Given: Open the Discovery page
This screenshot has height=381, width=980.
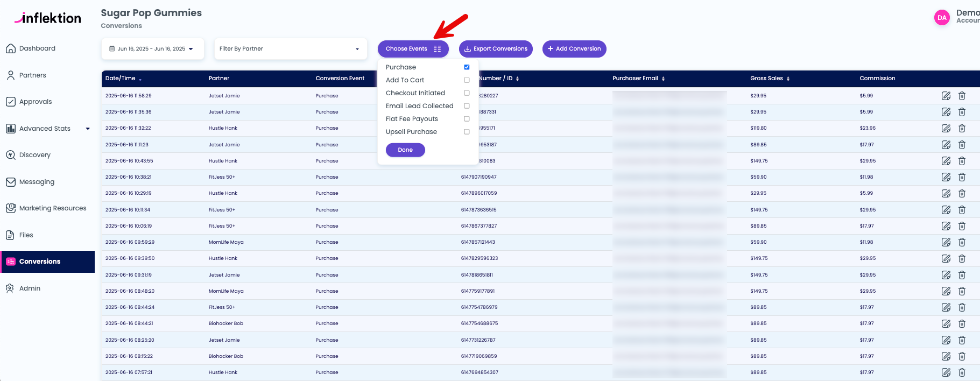Looking at the screenshot, I should tap(35, 155).
